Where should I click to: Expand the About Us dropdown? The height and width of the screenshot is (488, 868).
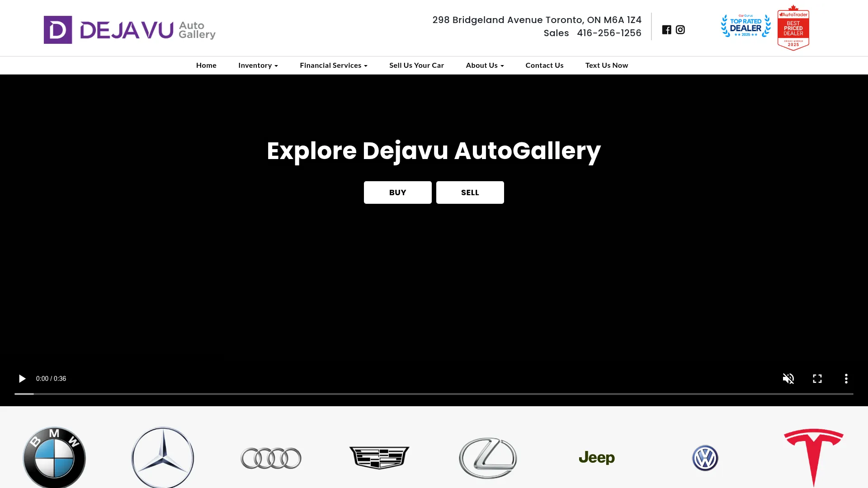[485, 66]
